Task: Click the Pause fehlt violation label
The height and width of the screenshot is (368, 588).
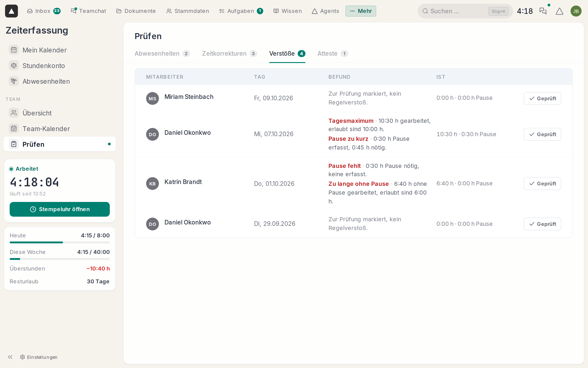Action: pyautogui.click(x=345, y=166)
